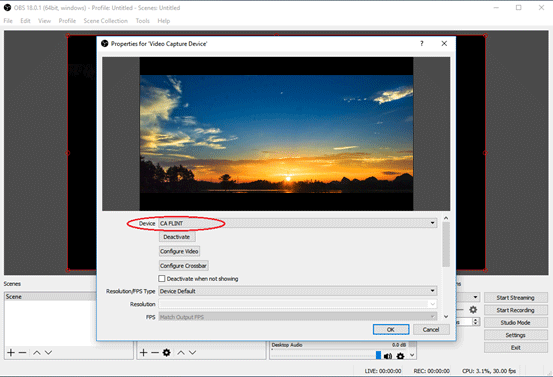
Task: Click the REC: 00:00:00 status text
Action: [x=431, y=371]
